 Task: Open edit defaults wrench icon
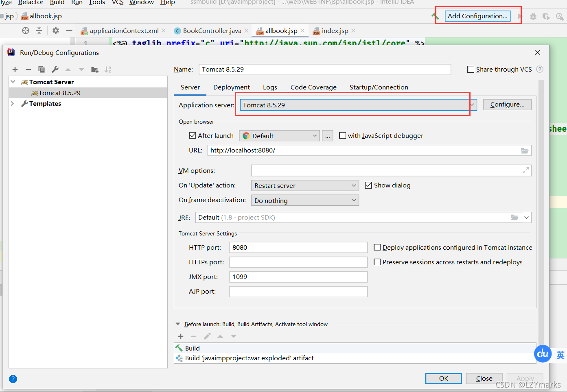coord(55,70)
